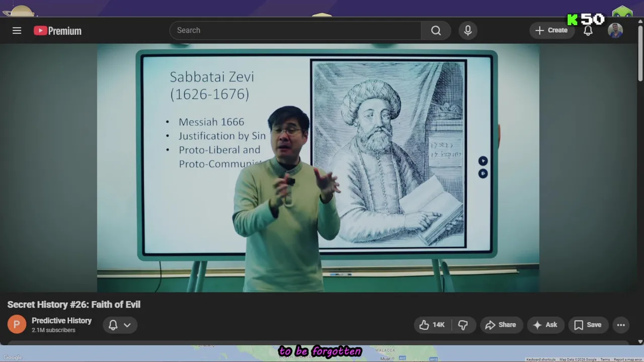Click the Google logo on the map
Viewport: 644px width, 362px height.
coord(13,357)
